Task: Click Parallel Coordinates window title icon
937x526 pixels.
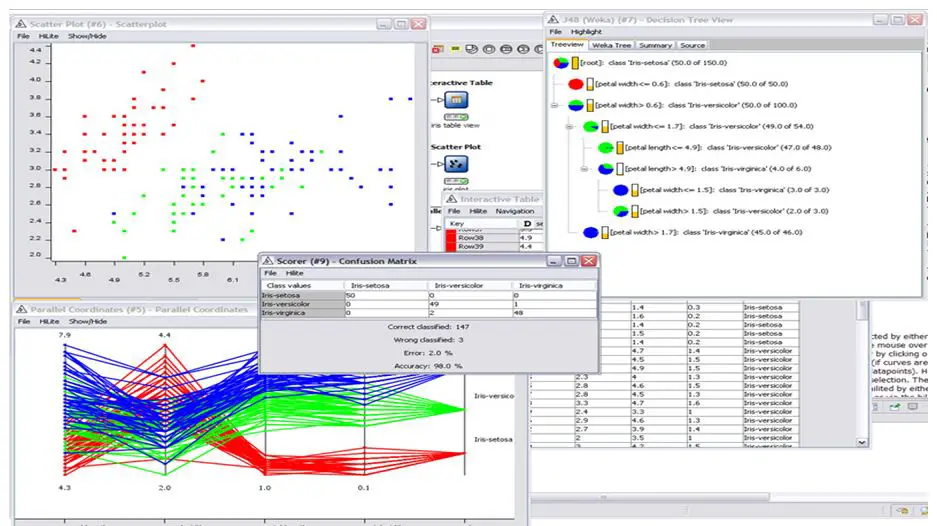Action: click(x=22, y=309)
